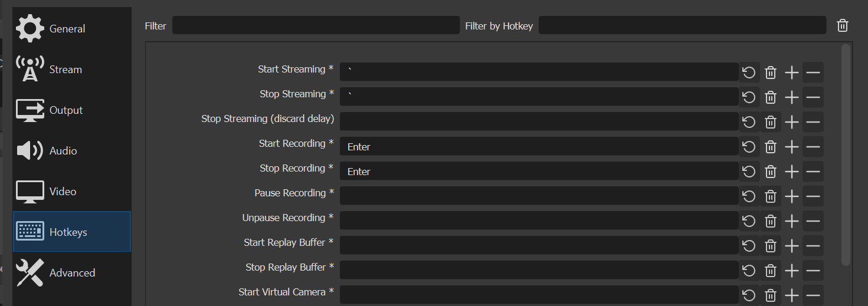Add another hotkey for Start Replay Buffer
The width and height of the screenshot is (868, 306).
(x=792, y=246)
